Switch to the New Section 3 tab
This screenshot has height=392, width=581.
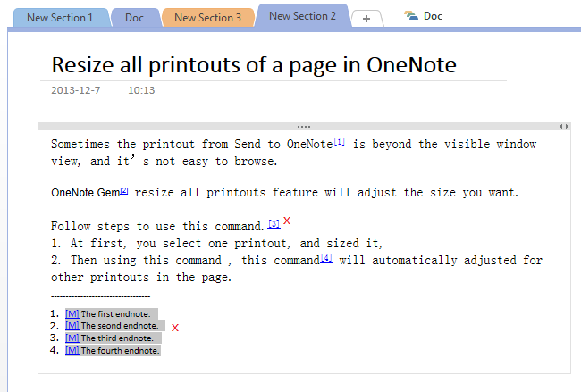pyautogui.click(x=207, y=18)
